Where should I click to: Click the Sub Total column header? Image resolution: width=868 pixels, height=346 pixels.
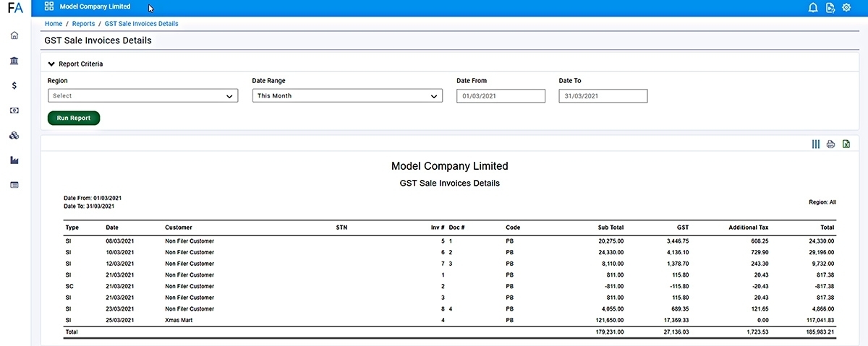[x=610, y=228]
